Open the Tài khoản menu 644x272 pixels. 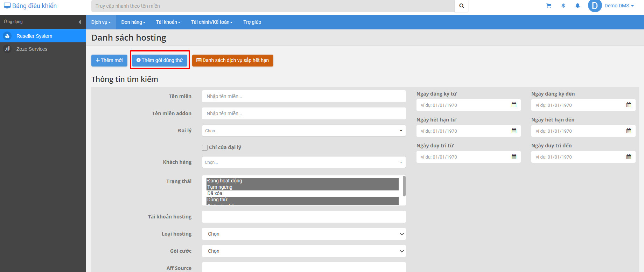click(x=168, y=22)
